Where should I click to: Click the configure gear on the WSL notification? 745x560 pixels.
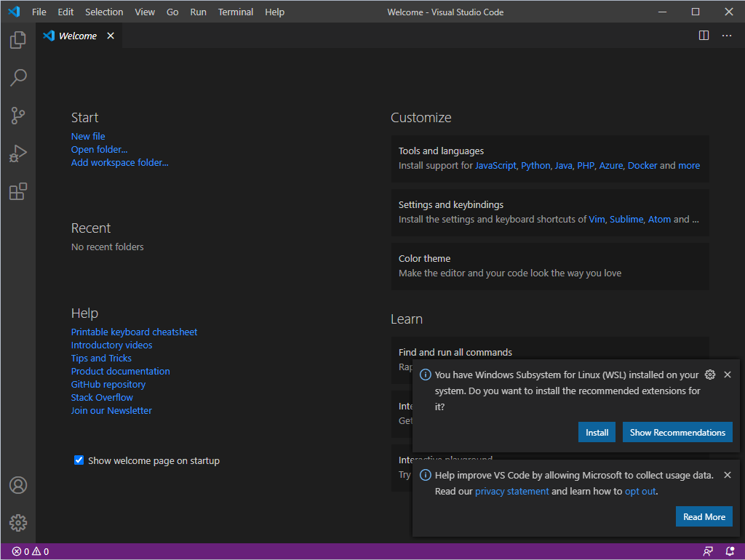pyautogui.click(x=710, y=374)
